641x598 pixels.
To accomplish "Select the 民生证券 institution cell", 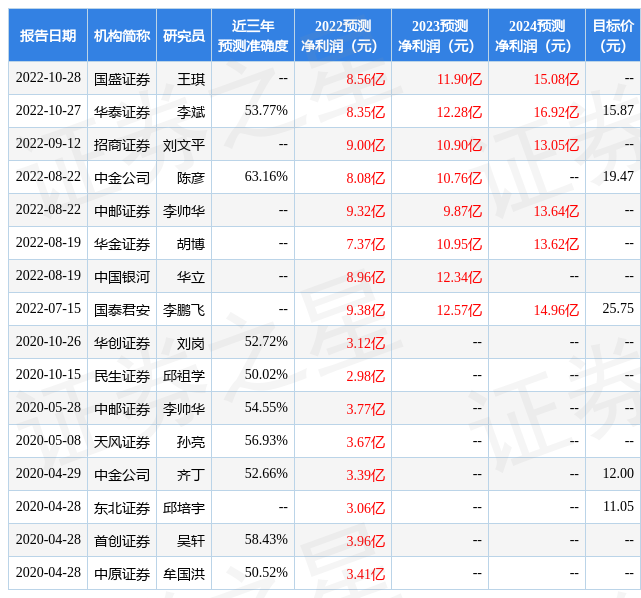I will click(122, 376).
